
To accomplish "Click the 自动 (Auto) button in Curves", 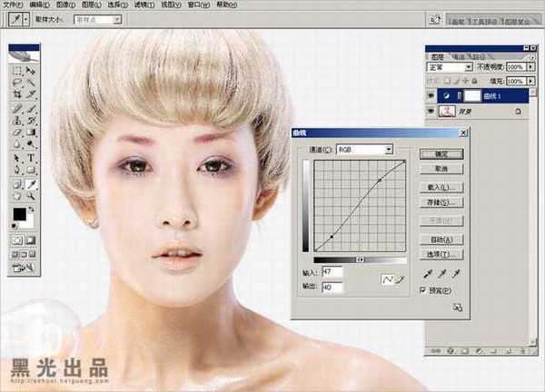I will (440, 239).
